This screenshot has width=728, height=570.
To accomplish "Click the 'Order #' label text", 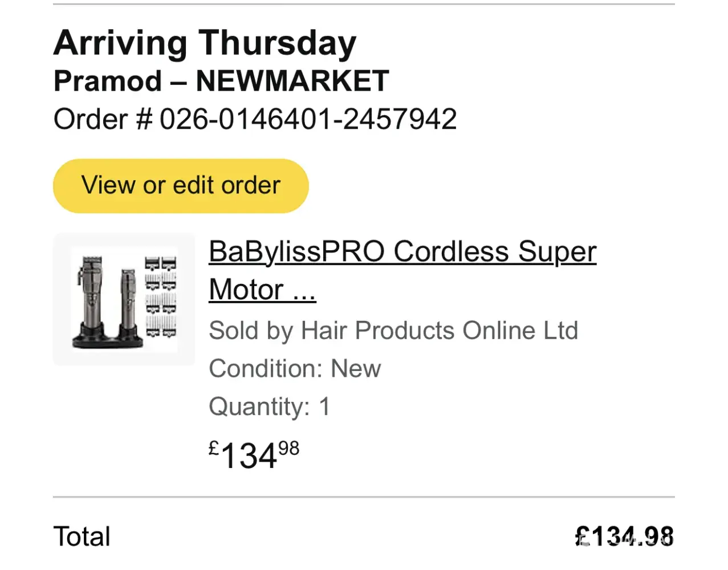I will pos(103,120).
